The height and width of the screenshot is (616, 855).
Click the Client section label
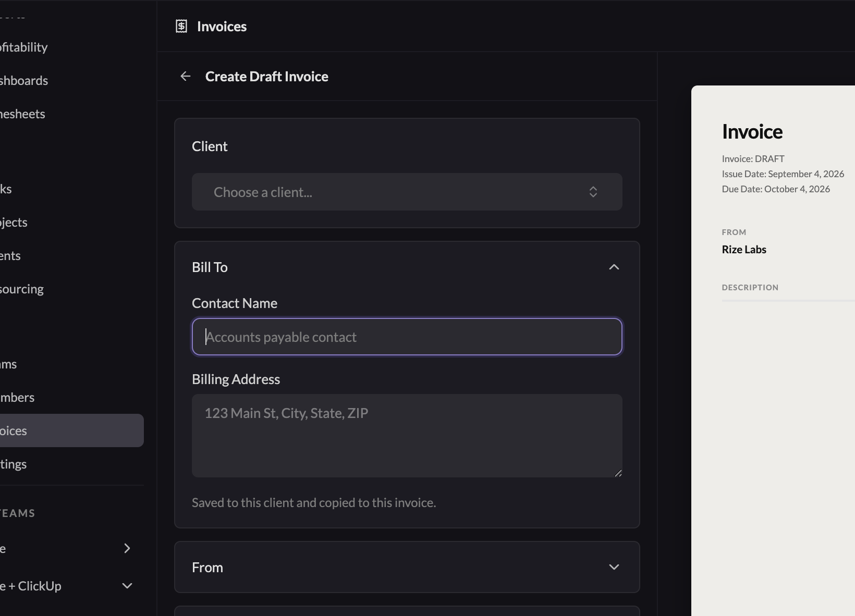pos(210,146)
